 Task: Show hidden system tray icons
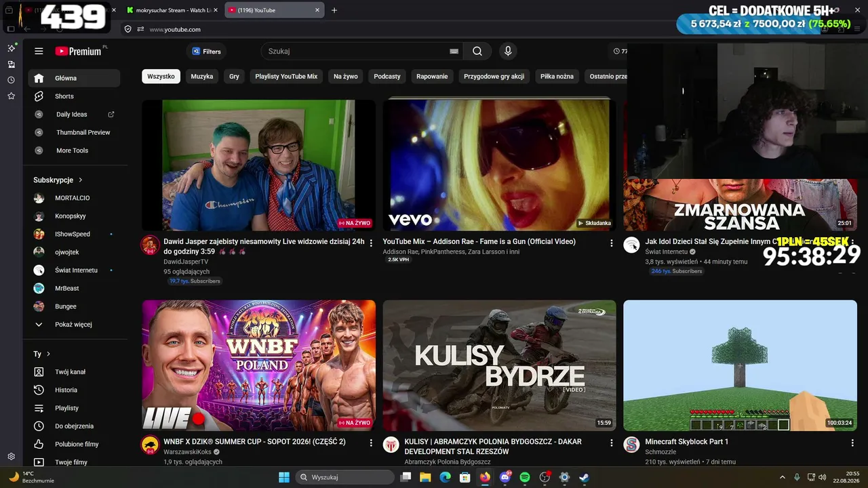pyautogui.click(x=782, y=477)
